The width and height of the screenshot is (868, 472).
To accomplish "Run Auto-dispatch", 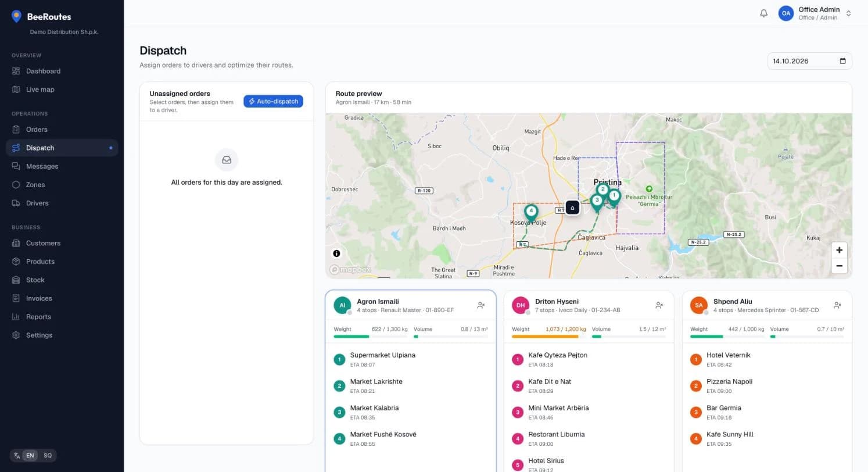I will click(x=273, y=101).
